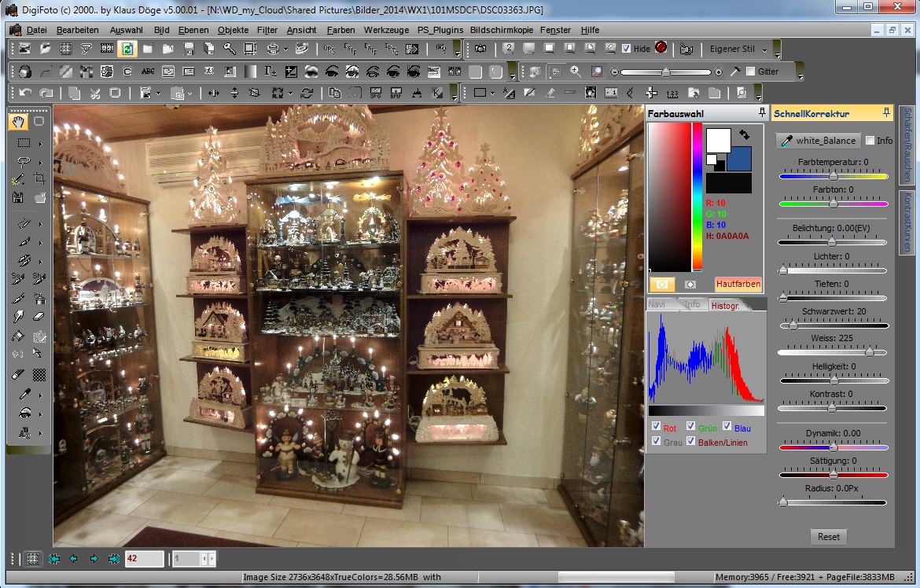
Task: Click the red record circle icon
Action: pyautogui.click(x=661, y=48)
